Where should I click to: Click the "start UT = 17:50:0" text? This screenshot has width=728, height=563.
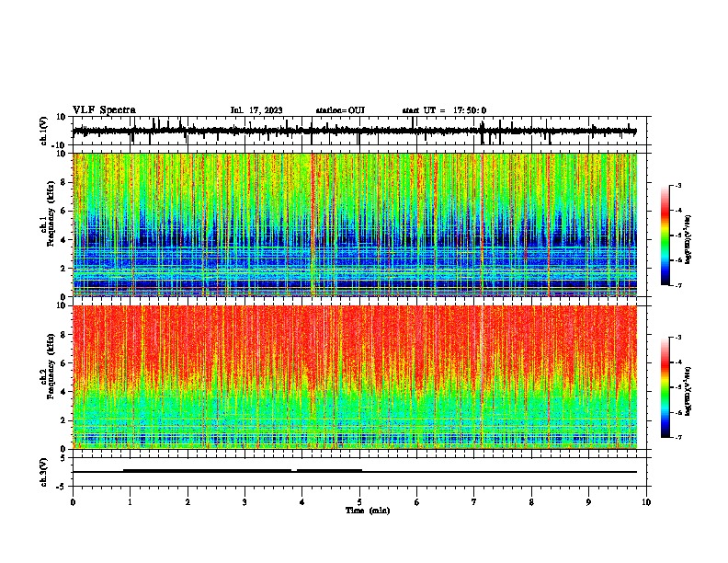click(x=444, y=110)
